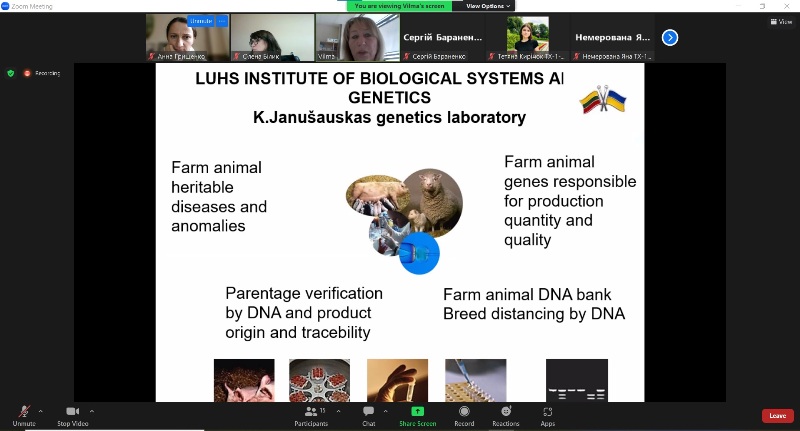Click the flags pin image on slide
Viewport: 800px width, 431px height.
603,99
